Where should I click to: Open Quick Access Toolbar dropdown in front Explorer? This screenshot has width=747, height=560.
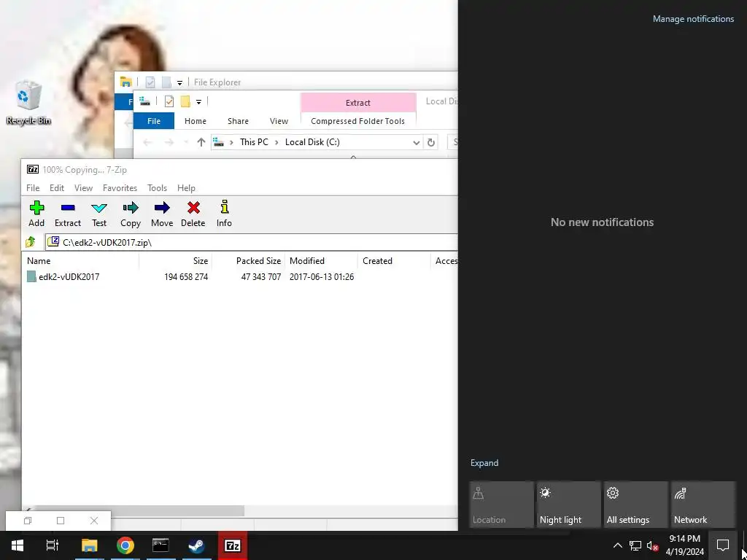198,101
